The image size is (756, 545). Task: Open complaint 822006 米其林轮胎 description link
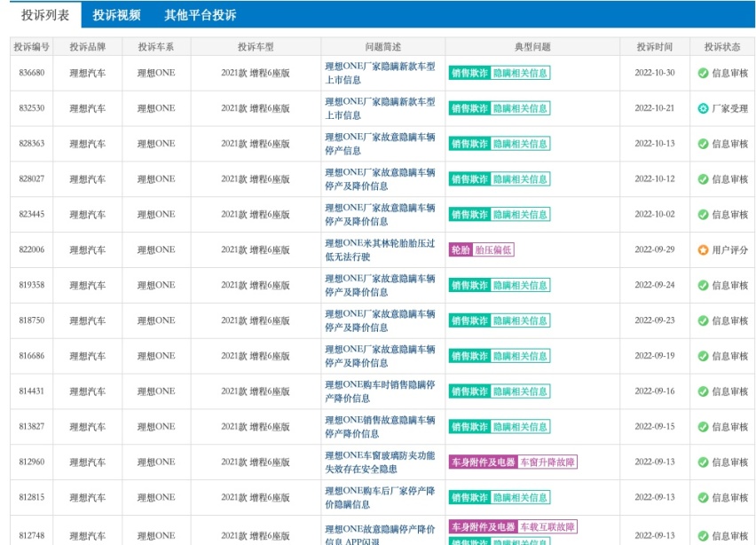[x=380, y=249]
